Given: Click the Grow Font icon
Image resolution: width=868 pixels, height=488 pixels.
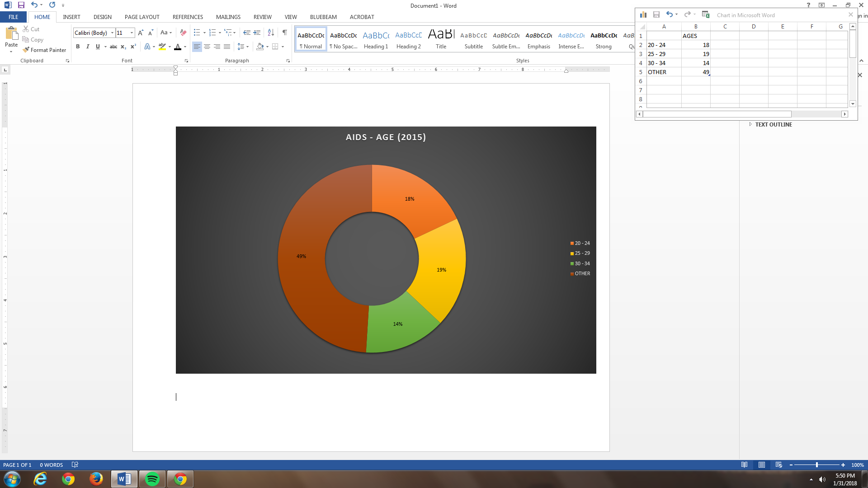Looking at the screenshot, I should (141, 33).
